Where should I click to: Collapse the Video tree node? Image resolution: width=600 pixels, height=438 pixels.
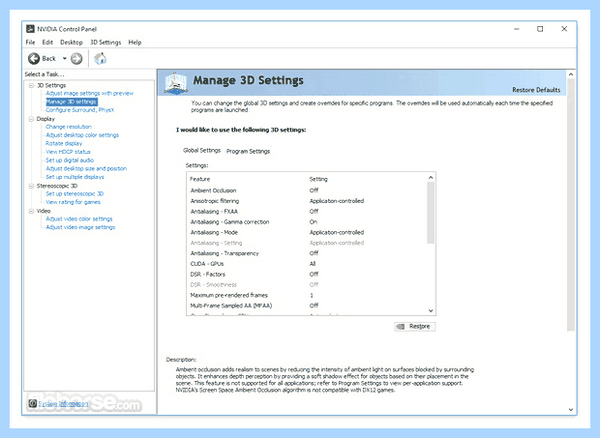[x=31, y=211]
